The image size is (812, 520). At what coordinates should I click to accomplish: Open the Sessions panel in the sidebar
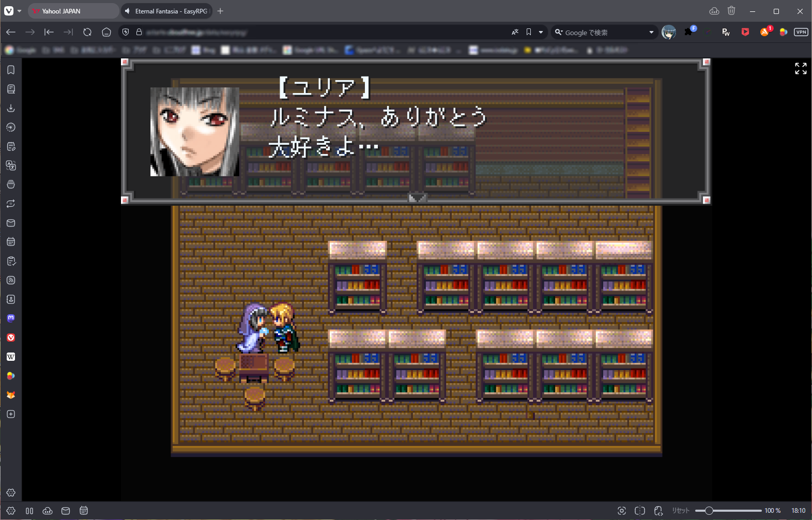click(x=11, y=204)
